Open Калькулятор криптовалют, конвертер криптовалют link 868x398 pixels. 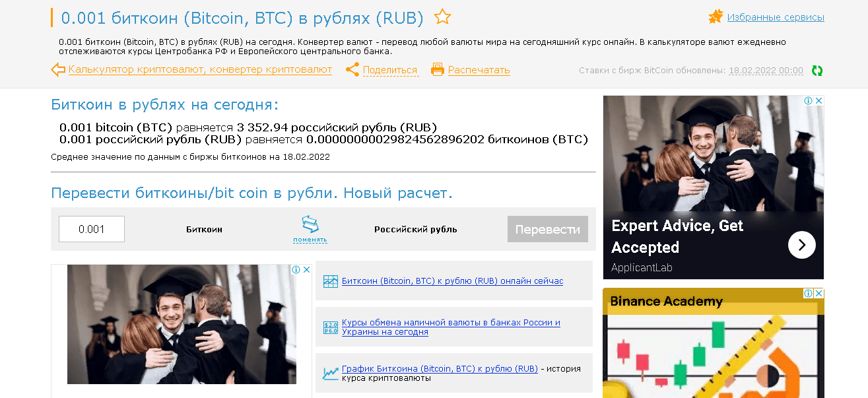pyautogui.click(x=200, y=69)
